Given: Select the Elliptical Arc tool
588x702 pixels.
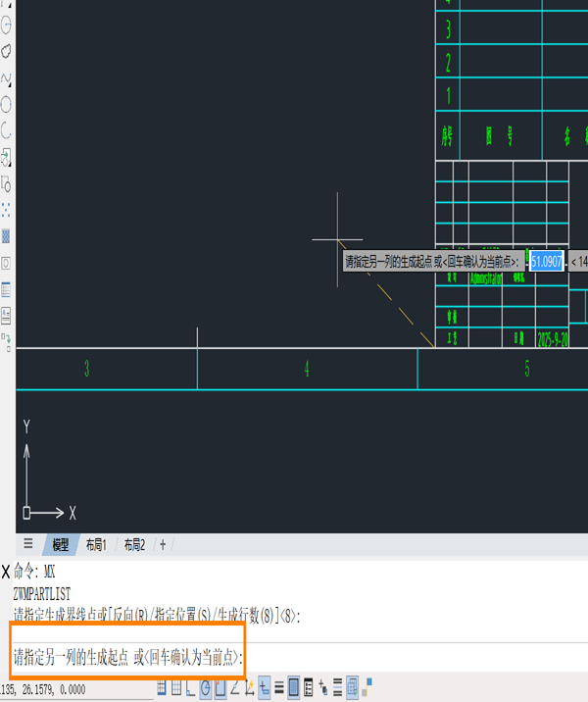Looking at the screenshot, I should (x=6, y=130).
